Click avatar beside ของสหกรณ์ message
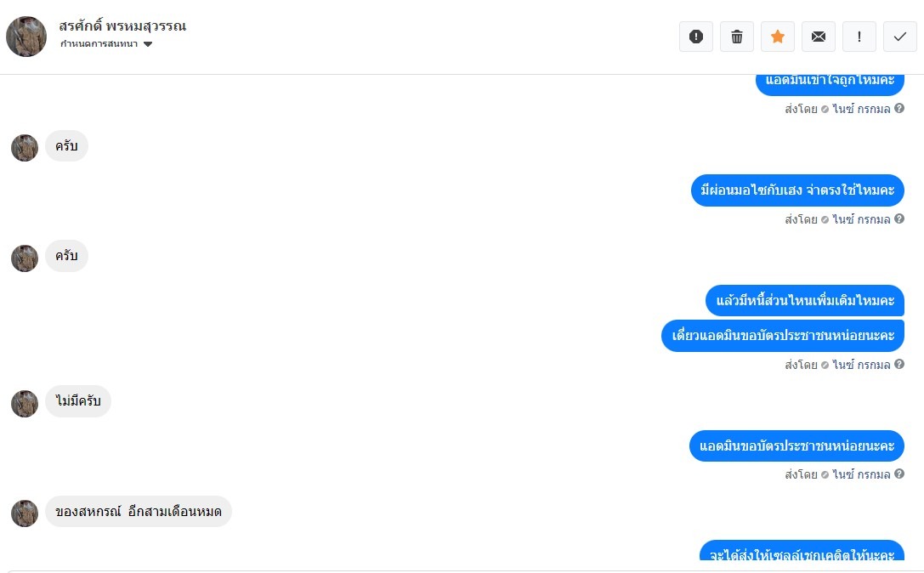 25,513
